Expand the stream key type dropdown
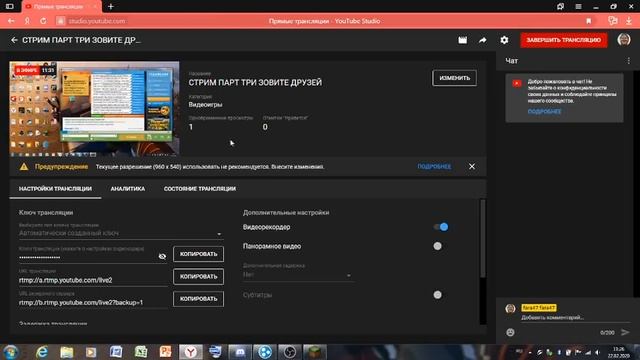 point(121,233)
